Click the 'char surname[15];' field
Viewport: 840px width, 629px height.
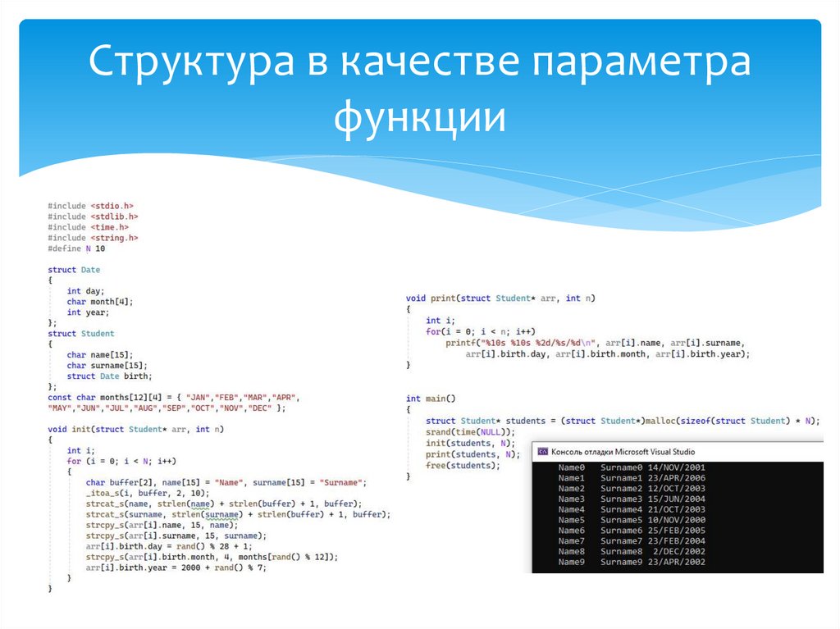(x=107, y=366)
